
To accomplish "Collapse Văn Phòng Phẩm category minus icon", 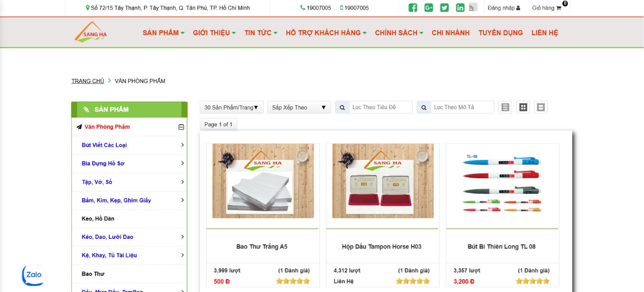I will pos(181,127).
